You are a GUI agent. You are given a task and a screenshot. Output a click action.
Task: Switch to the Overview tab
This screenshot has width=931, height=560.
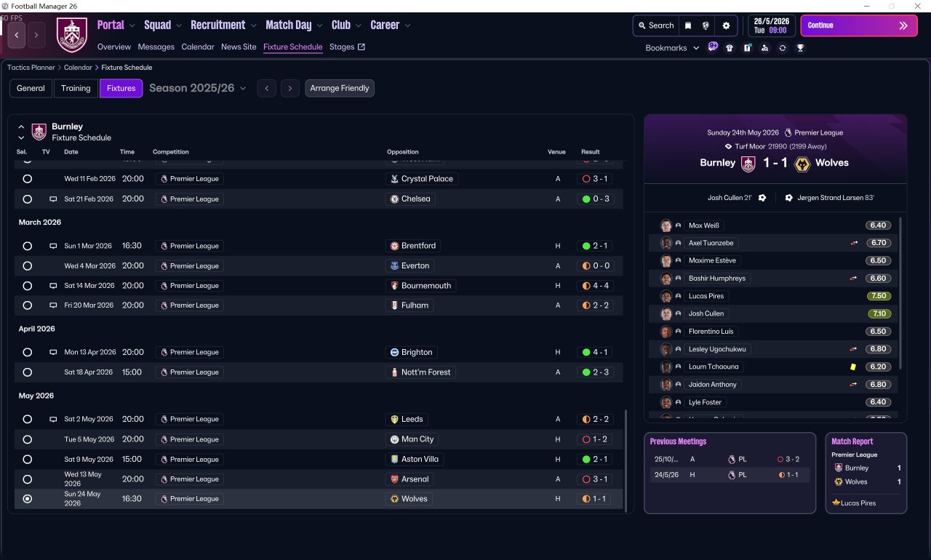[x=114, y=47]
